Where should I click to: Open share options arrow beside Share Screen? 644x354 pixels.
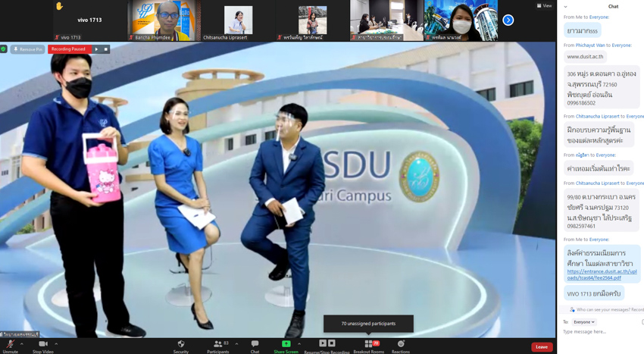pyautogui.click(x=299, y=343)
